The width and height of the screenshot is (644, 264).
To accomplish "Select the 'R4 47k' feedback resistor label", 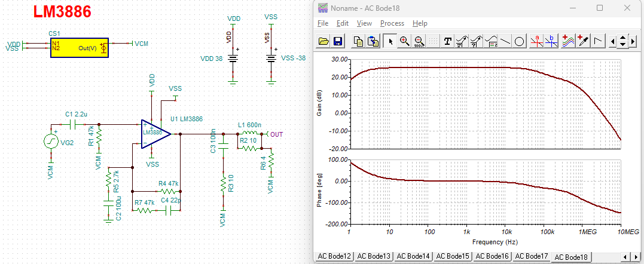I will click(x=167, y=184).
